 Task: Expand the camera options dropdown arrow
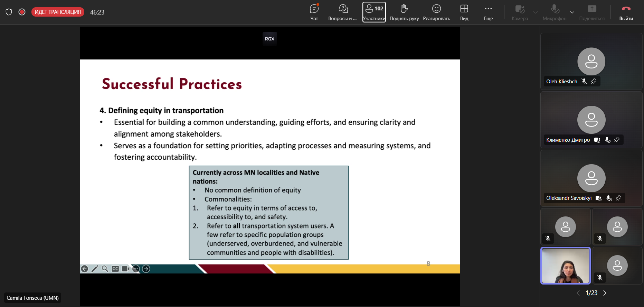point(536,12)
